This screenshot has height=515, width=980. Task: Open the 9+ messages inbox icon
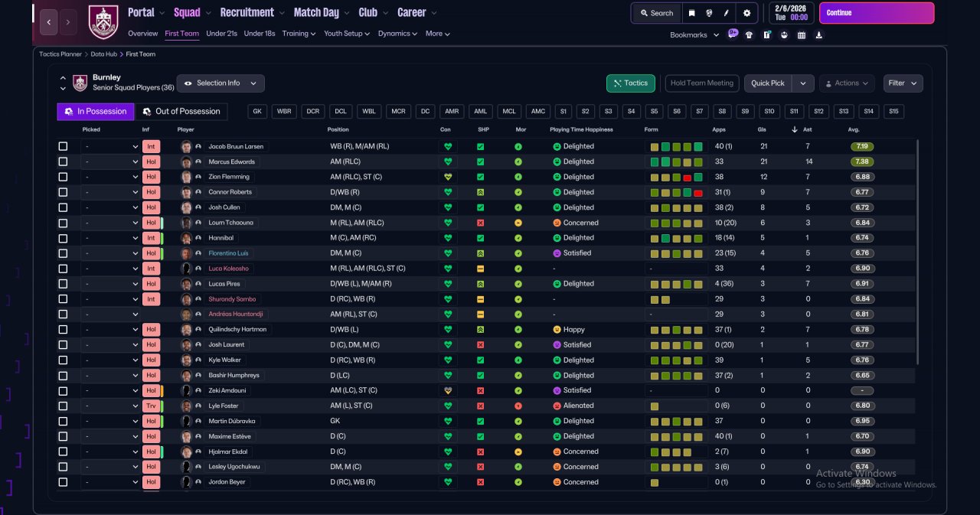[x=733, y=34]
